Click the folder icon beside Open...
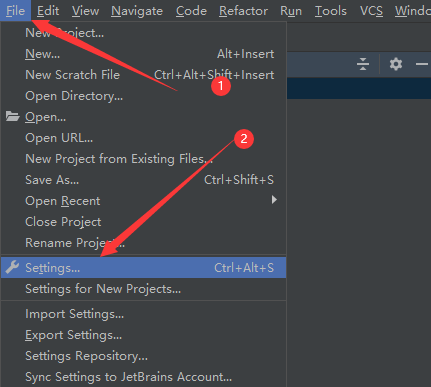The width and height of the screenshot is (431, 387). [x=12, y=116]
